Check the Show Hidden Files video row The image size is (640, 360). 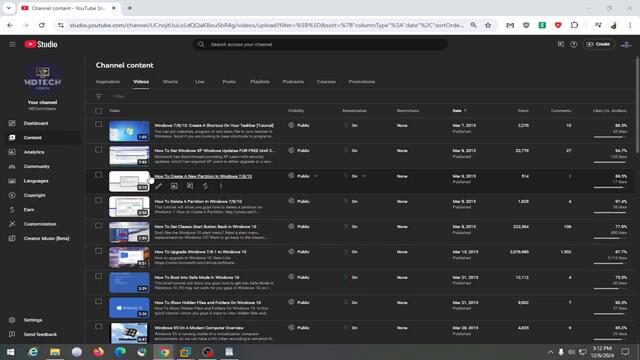click(99, 302)
